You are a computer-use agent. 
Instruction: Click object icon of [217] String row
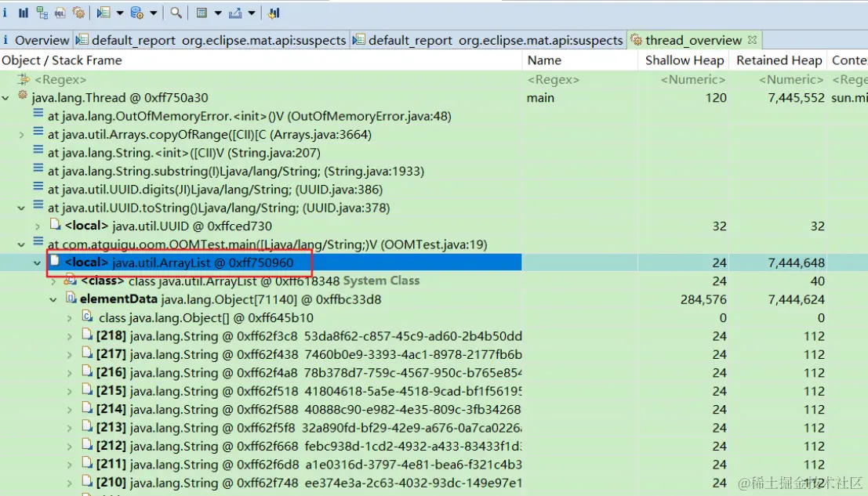tap(88, 353)
